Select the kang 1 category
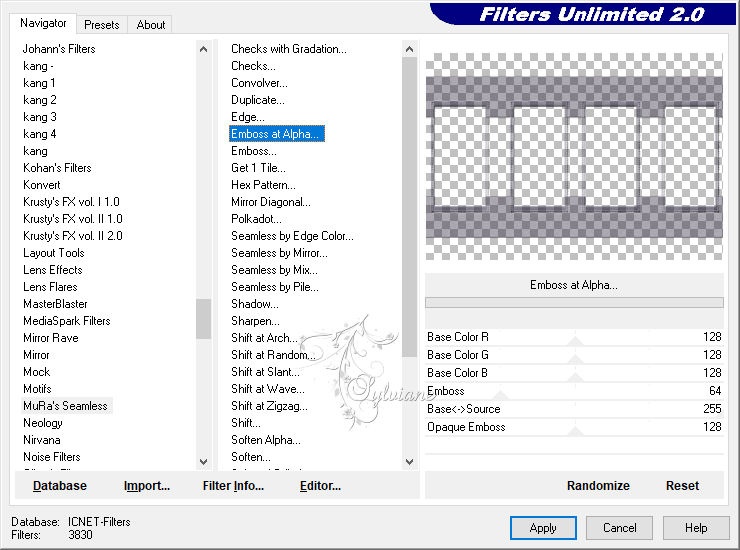The image size is (740, 550). (x=39, y=83)
